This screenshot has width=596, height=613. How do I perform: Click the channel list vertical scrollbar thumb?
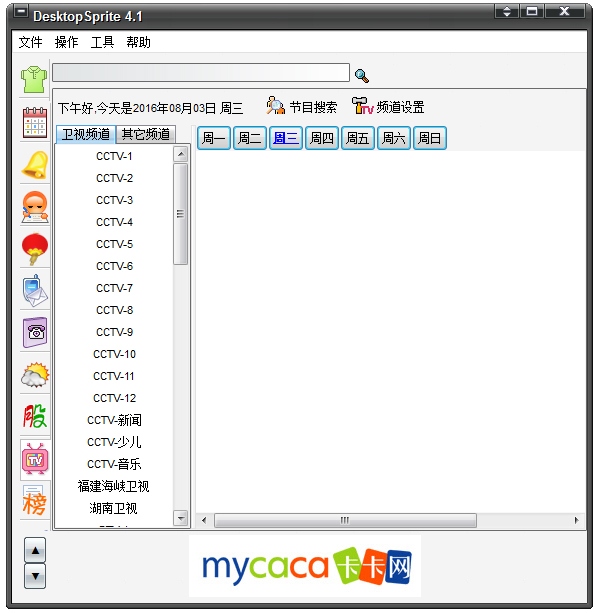tap(180, 214)
